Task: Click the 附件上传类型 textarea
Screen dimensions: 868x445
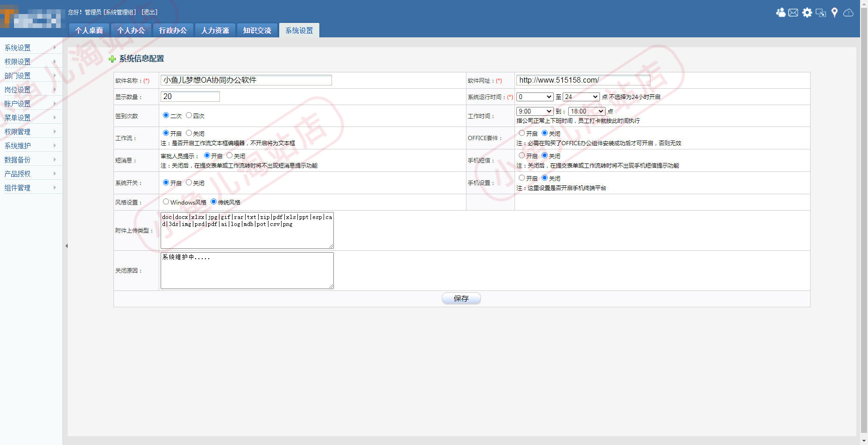Action: click(247, 230)
